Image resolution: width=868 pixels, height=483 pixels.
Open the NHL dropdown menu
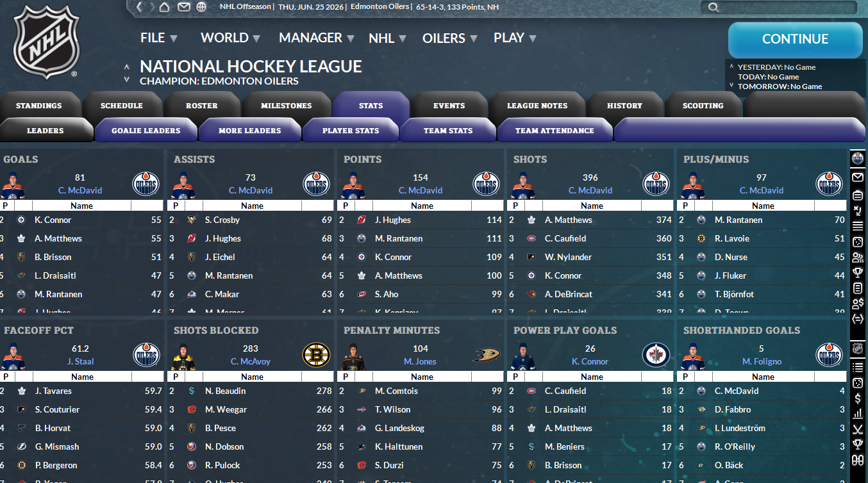pyautogui.click(x=387, y=38)
